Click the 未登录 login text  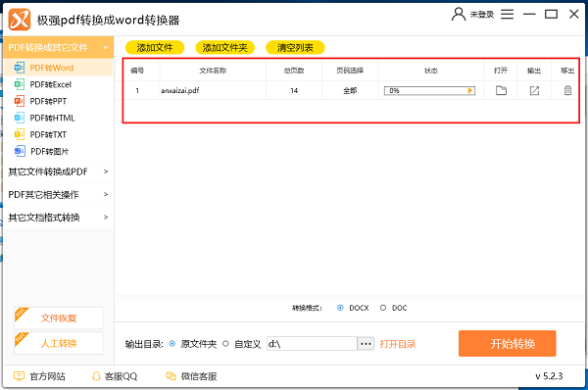pyautogui.click(x=482, y=15)
